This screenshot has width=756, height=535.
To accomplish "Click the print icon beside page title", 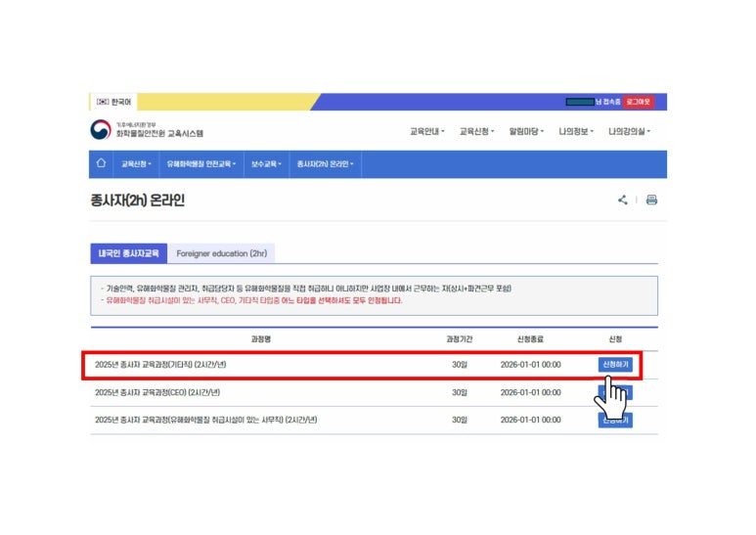I will click(651, 201).
